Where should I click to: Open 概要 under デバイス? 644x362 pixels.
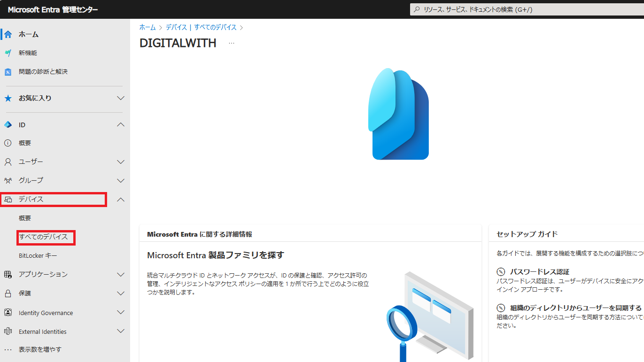click(x=25, y=218)
